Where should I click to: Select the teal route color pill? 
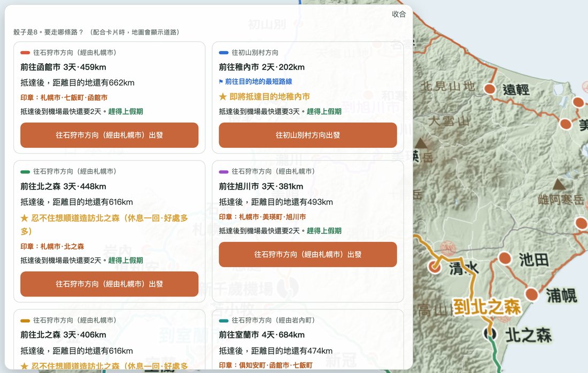(223, 321)
